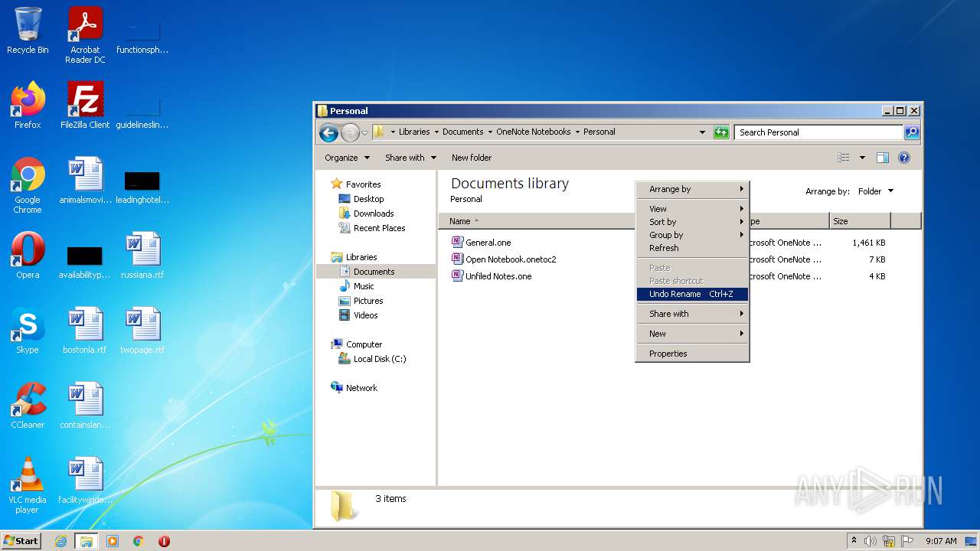Choose Refresh from the context menu
980x551 pixels.
(692, 248)
